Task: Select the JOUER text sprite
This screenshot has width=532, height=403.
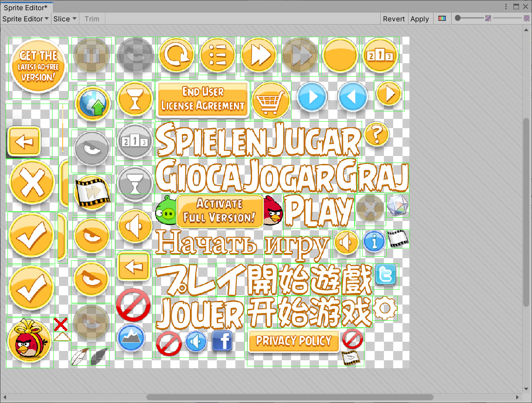Action: (201, 313)
